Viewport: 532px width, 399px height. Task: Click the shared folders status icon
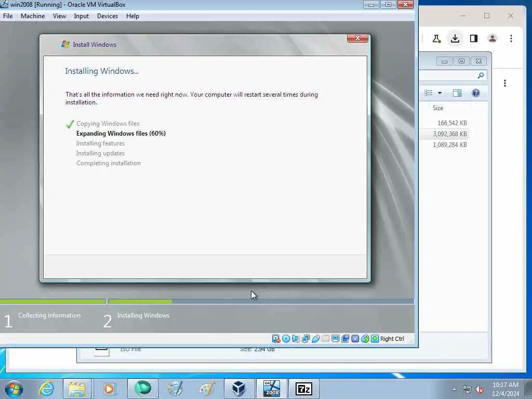click(325, 339)
